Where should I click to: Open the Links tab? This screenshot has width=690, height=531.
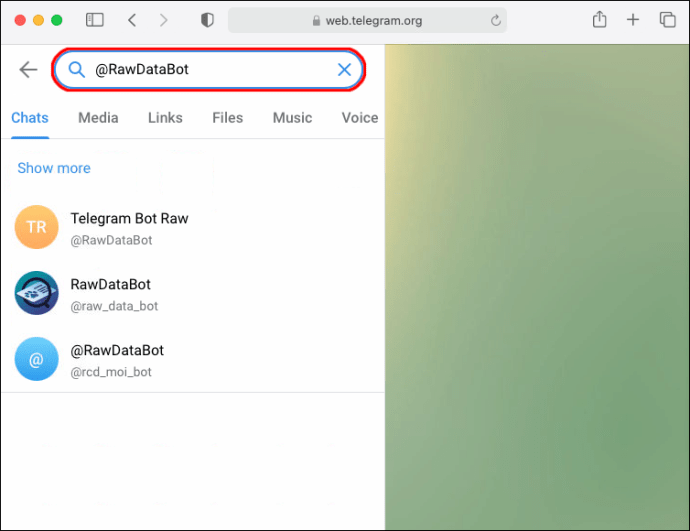[165, 118]
